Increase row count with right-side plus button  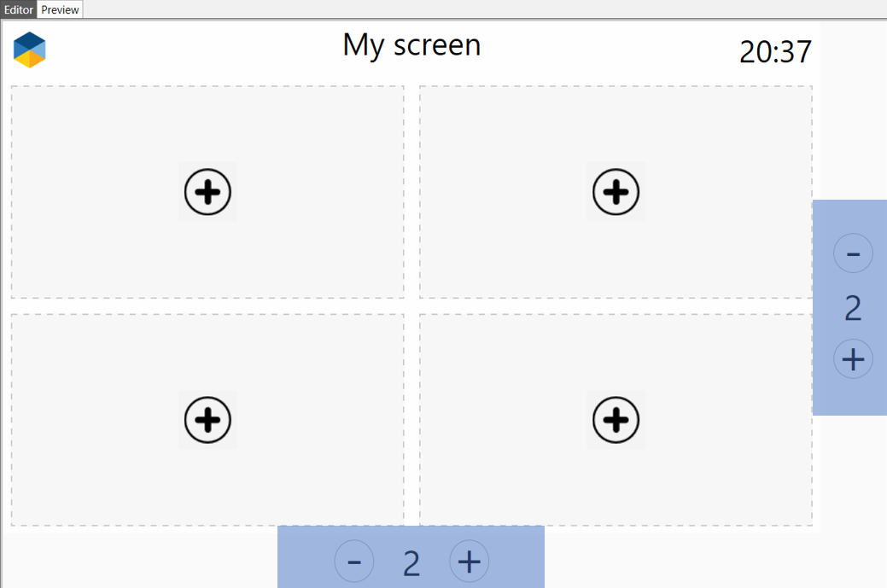pyautogui.click(x=853, y=358)
